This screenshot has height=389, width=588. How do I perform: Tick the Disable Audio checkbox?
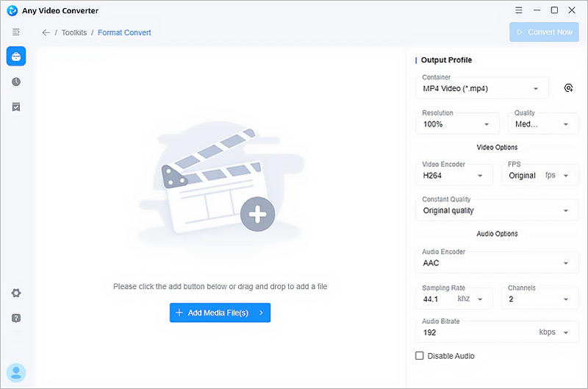tap(419, 356)
